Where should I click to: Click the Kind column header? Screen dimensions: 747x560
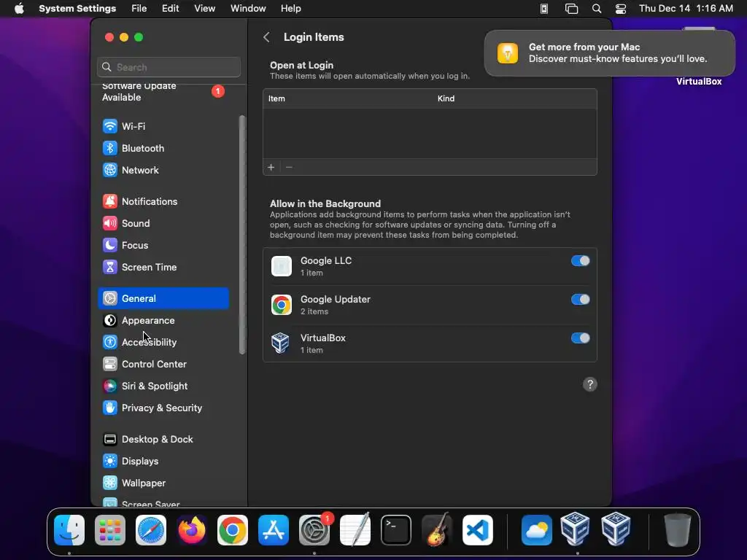pyautogui.click(x=446, y=98)
